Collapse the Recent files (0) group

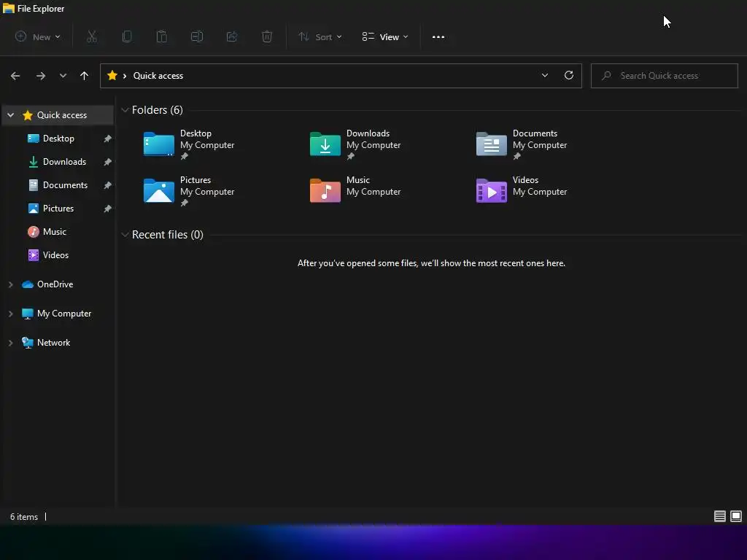click(125, 235)
